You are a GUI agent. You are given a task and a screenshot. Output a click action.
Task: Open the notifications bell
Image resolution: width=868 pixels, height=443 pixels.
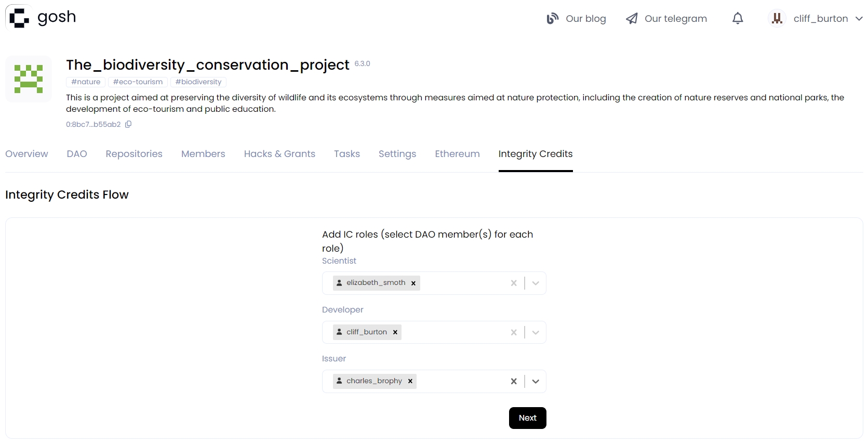point(737,19)
